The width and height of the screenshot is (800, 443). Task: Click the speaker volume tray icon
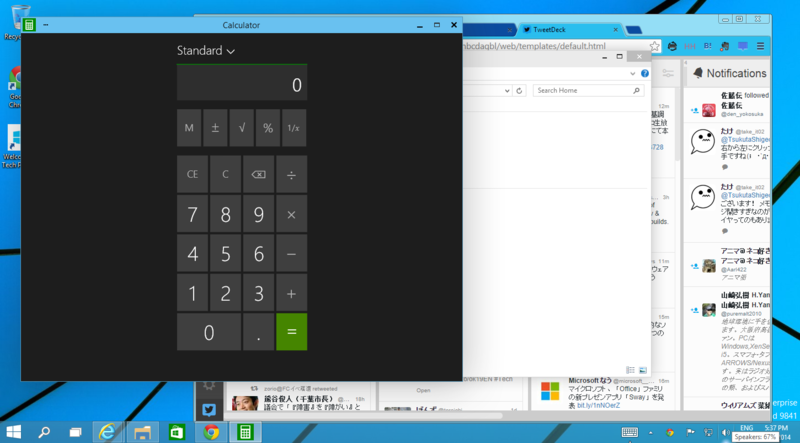(x=725, y=432)
